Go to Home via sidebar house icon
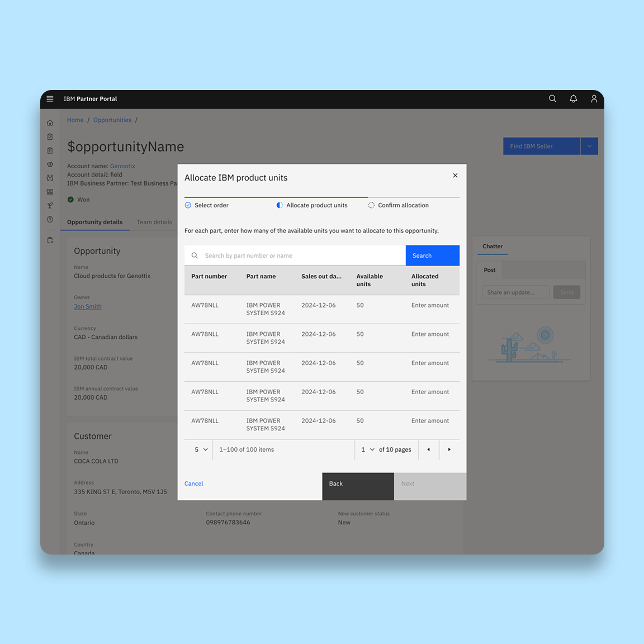The height and width of the screenshot is (644, 644). point(50,123)
